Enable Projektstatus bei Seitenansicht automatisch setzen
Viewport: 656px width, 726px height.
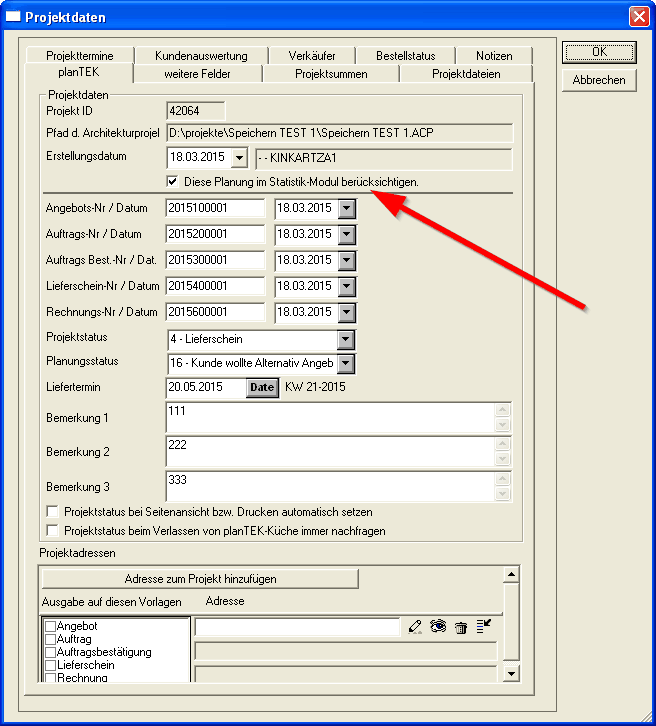pyautogui.click(x=53, y=512)
